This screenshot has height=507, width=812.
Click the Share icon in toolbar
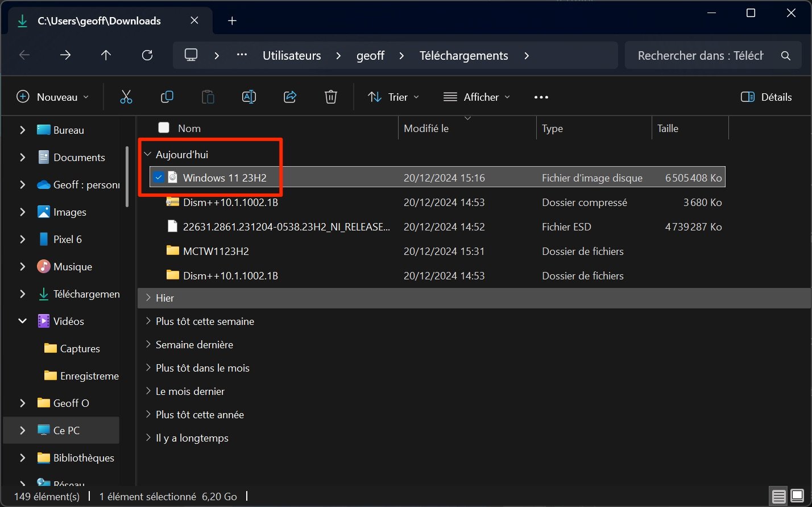pyautogui.click(x=290, y=97)
